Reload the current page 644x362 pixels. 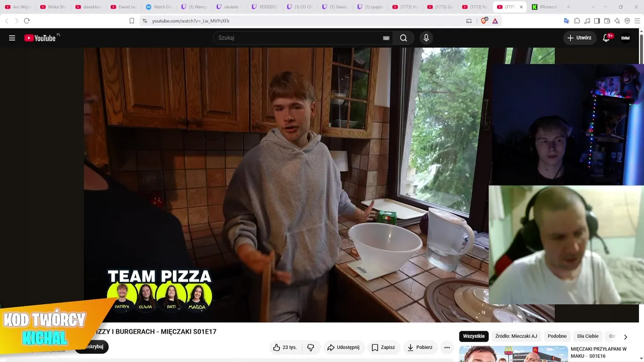tap(27, 21)
